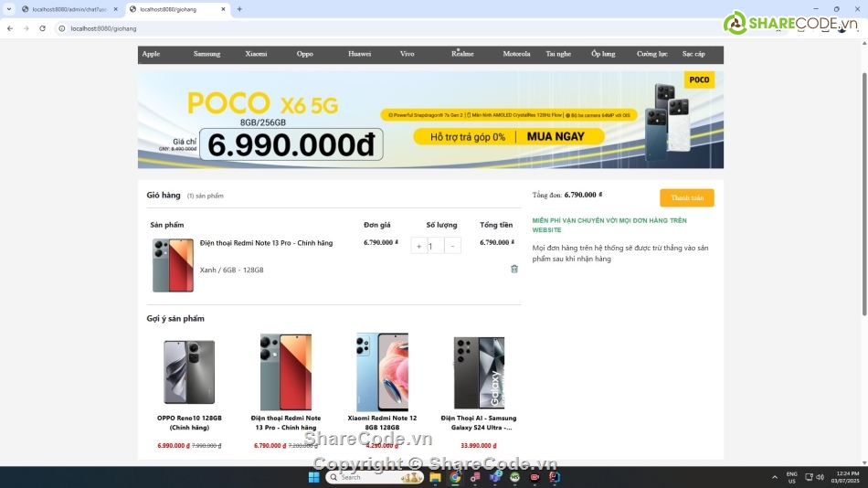Click the browser address bar URL

[x=103, y=28]
